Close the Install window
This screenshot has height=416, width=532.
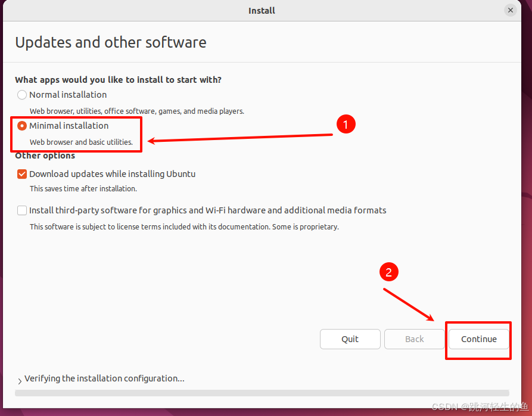click(x=511, y=10)
